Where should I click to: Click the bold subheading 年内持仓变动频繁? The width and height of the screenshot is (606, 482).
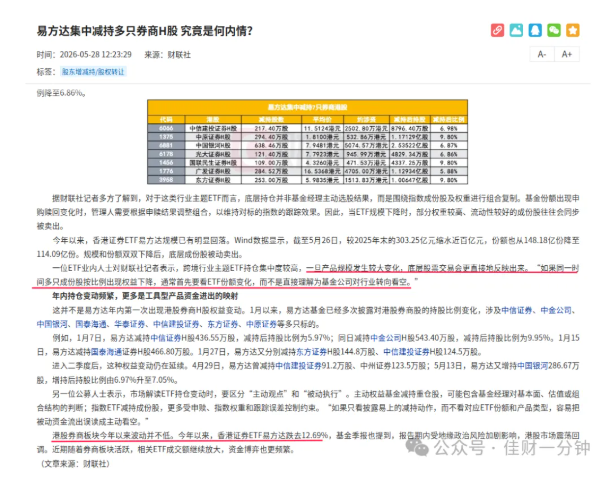tap(145, 296)
